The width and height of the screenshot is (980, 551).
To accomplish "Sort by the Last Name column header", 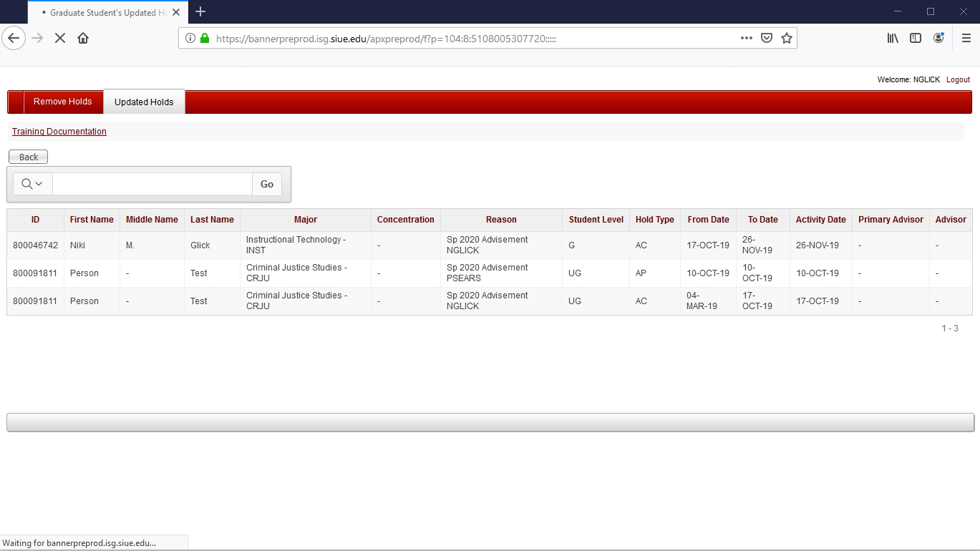I will (x=212, y=220).
